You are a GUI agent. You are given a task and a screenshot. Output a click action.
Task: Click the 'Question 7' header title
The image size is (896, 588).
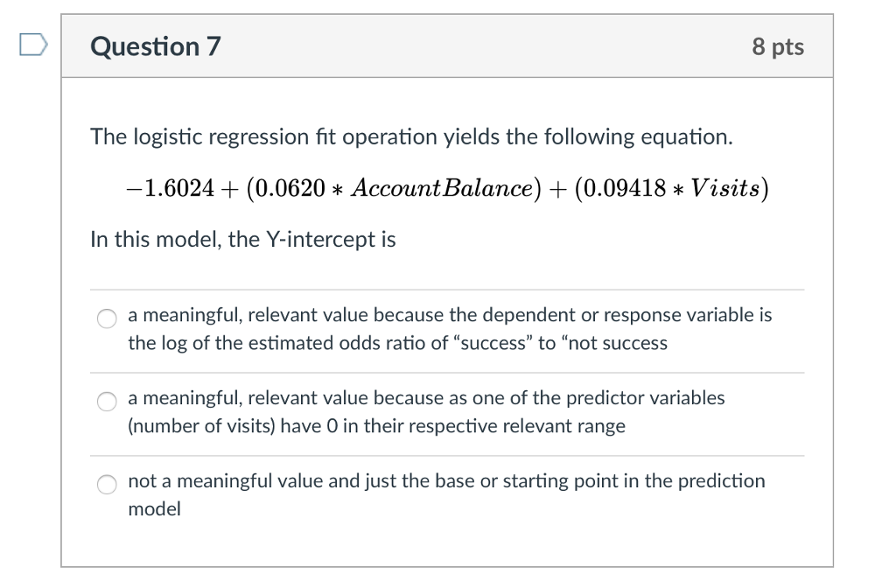pyautogui.click(x=154, y=46)
